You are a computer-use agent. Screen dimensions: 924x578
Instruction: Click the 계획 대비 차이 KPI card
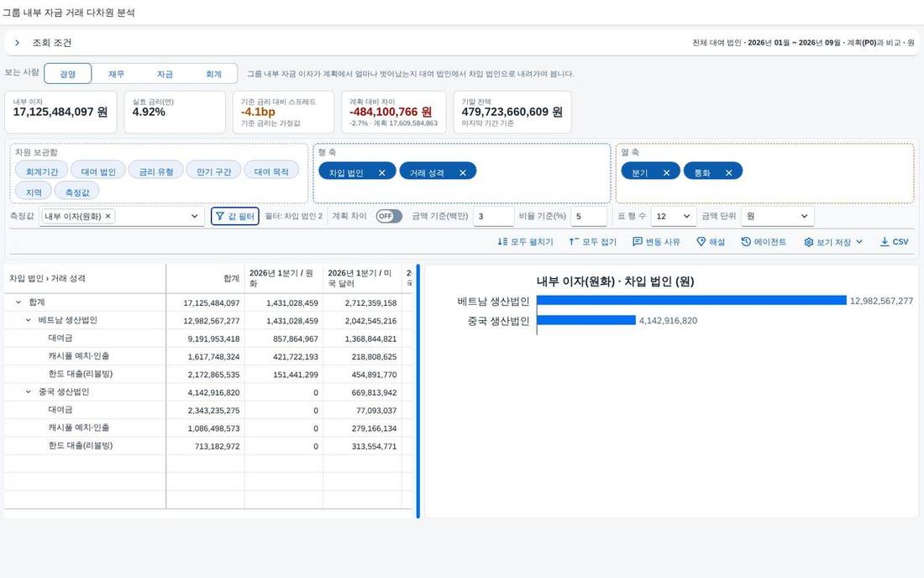394,112
